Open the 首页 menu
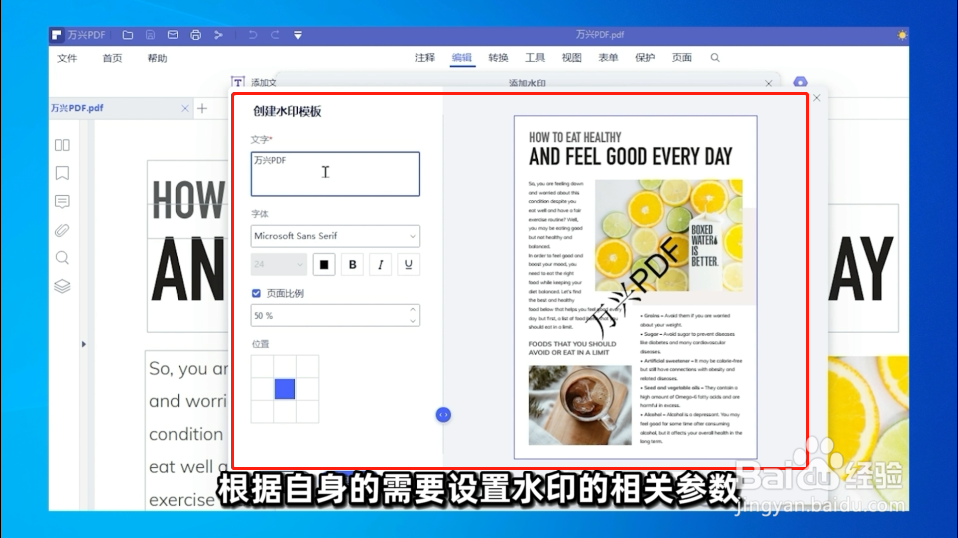Viewport: 958px width, 538px height. pyautogui.click(x=112, y=58)
